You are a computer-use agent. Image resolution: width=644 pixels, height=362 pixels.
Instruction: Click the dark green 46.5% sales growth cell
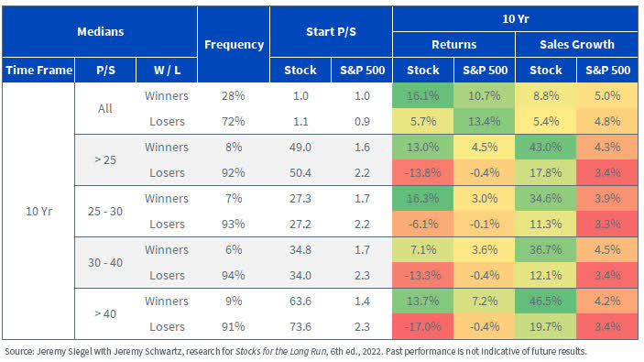(x=546, y=302)
